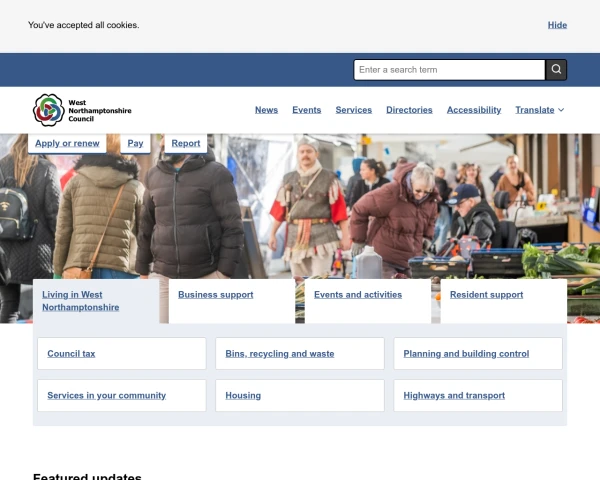The width and height of the screenshot is (600, 480).
Task: Switch to the 'Resident support' tab
Action: point(504,301)
